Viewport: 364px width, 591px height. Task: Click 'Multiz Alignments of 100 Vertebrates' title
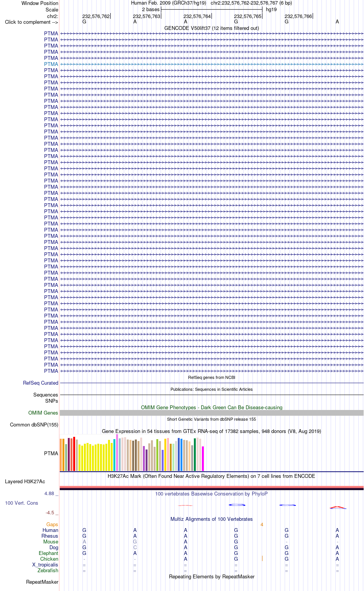click(212, 519)
